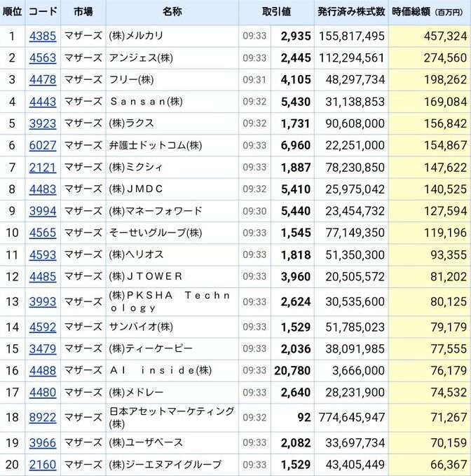Click the 市場 column header
The width and height of the screenshot is (471, 476).
point(83,11)
